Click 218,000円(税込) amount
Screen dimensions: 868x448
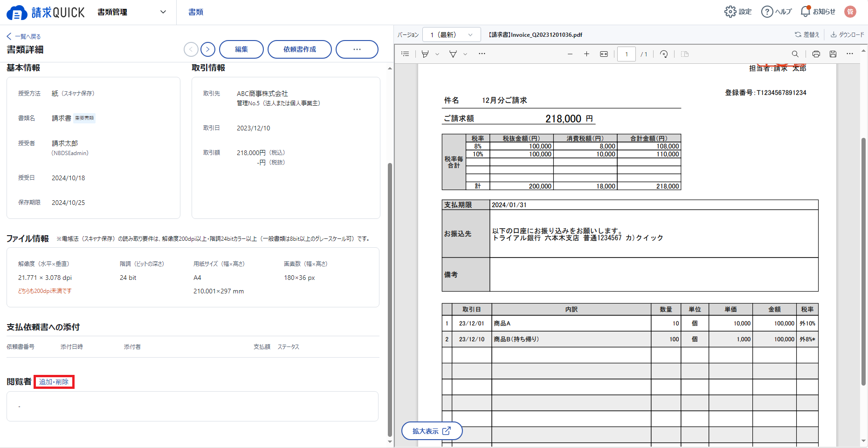click(x=261, y=153)
